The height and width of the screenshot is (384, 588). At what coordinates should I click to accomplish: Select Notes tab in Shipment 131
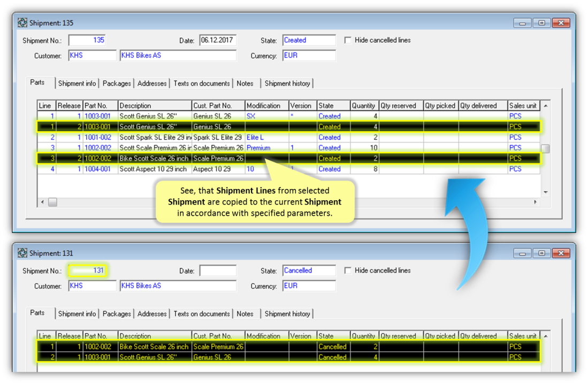click(245, 314)
